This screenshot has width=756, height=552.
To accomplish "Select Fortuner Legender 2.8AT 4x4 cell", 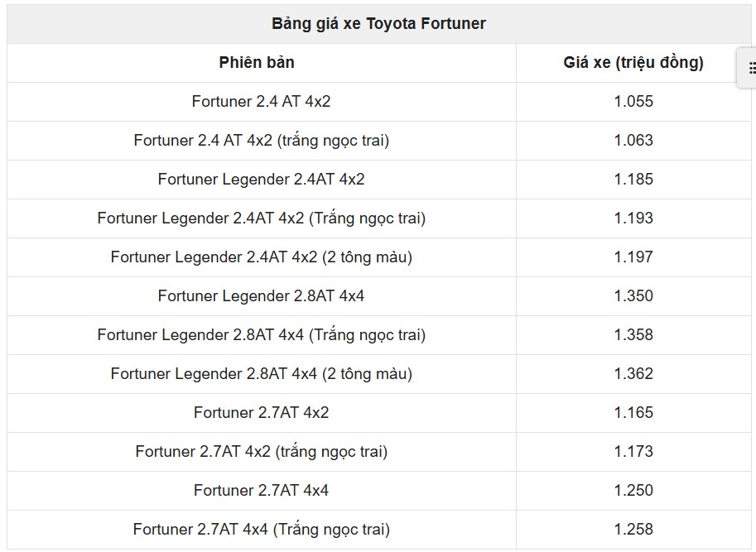I will click(x=262, y=295).
